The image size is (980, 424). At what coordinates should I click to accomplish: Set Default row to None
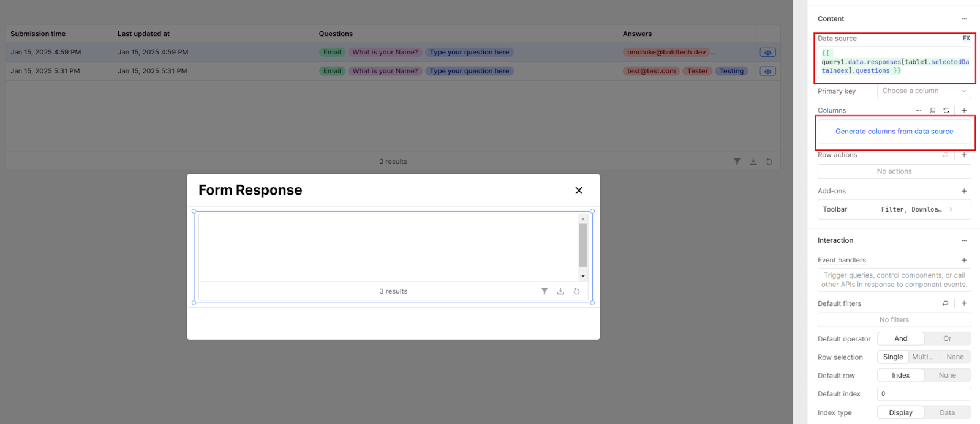tap(947, 376)
